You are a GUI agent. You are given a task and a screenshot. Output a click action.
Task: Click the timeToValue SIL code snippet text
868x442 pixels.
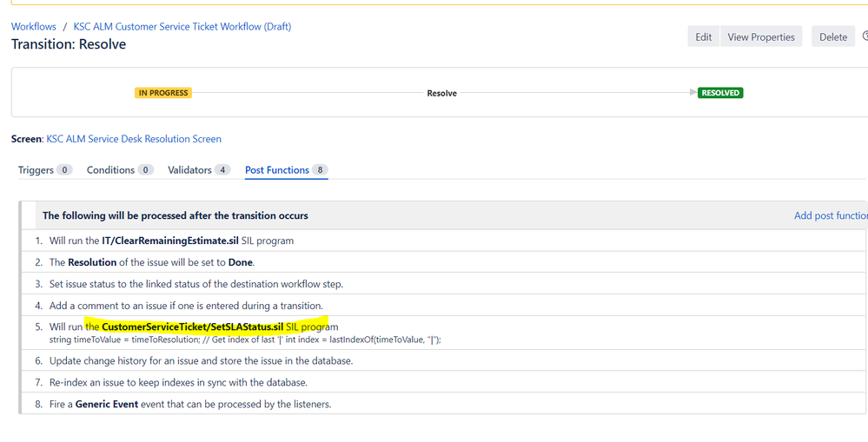[x=245, y=340]
